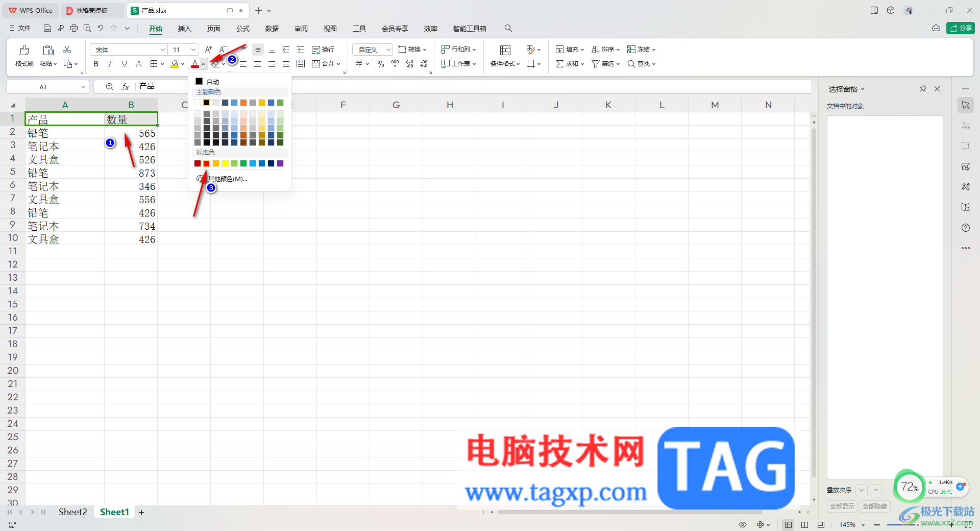Image resolution: width=980 pixels, height=531 pixels.
Task: Open the 审阅 Review tab
Action: (x=301, y=29)
